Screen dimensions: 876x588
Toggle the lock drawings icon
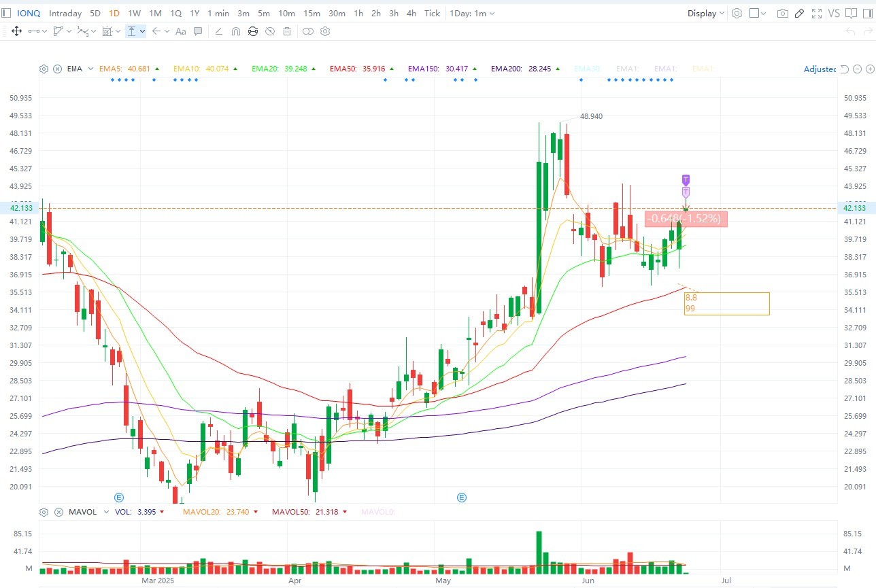253,31
